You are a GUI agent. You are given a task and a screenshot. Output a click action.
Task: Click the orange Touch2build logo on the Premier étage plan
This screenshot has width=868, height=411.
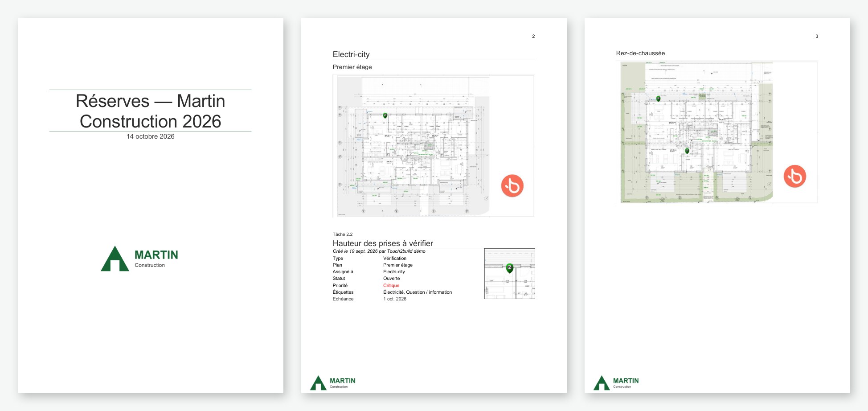512,186
